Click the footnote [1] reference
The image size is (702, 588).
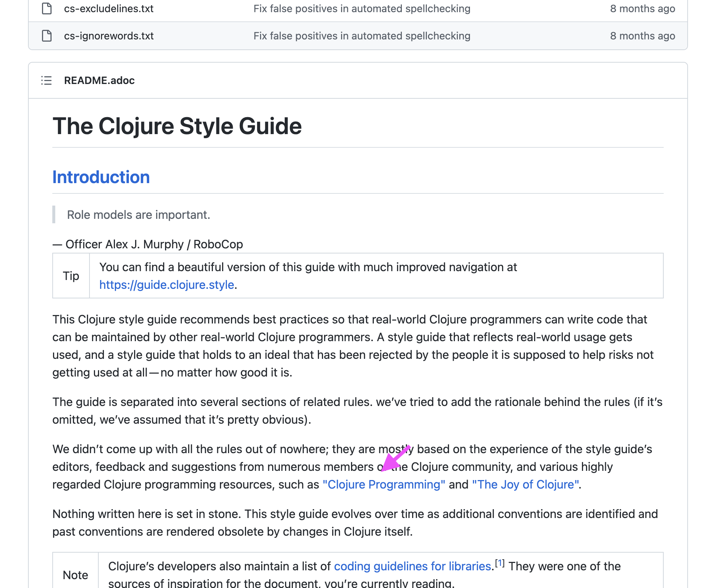pos(499,563)
